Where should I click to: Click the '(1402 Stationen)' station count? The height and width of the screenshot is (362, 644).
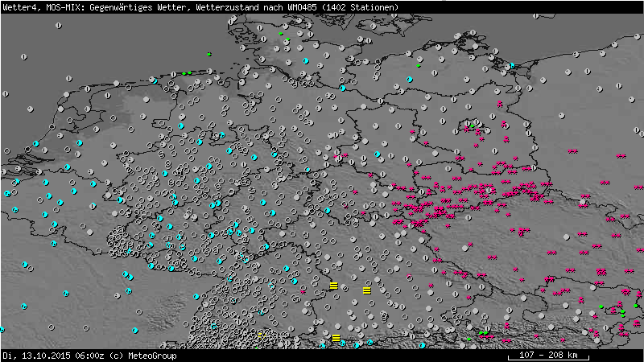(358, 7)
